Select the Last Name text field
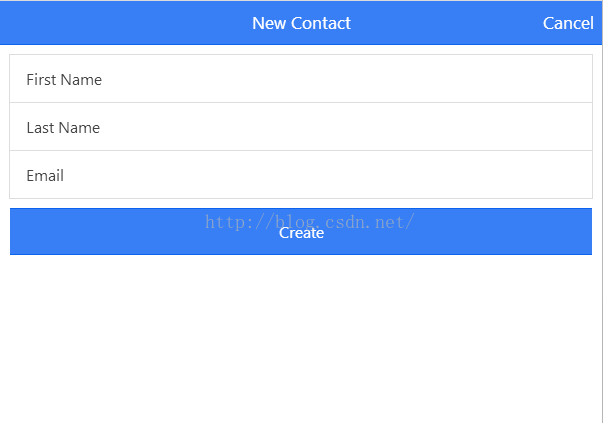This screenshot has height=423, width=603. point(300,127)
